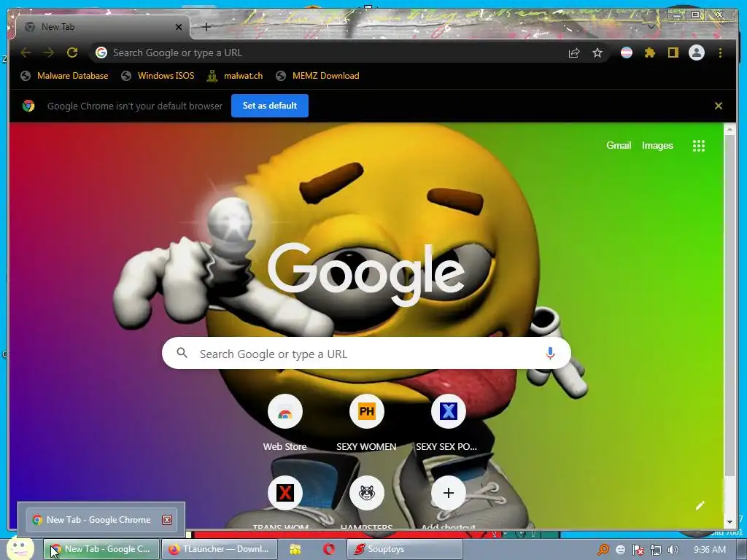
Task: Dismiss the default browser notification bar
Action: point(719,106)
